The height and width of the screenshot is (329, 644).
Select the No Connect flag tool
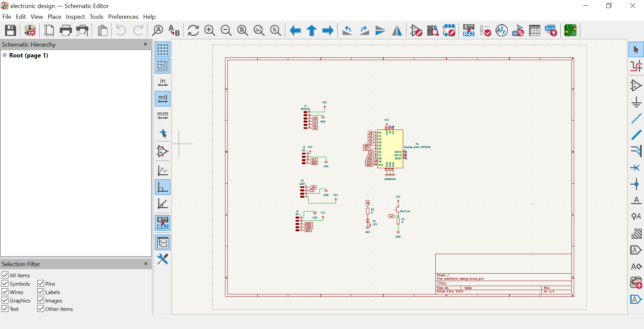(636, 168)
